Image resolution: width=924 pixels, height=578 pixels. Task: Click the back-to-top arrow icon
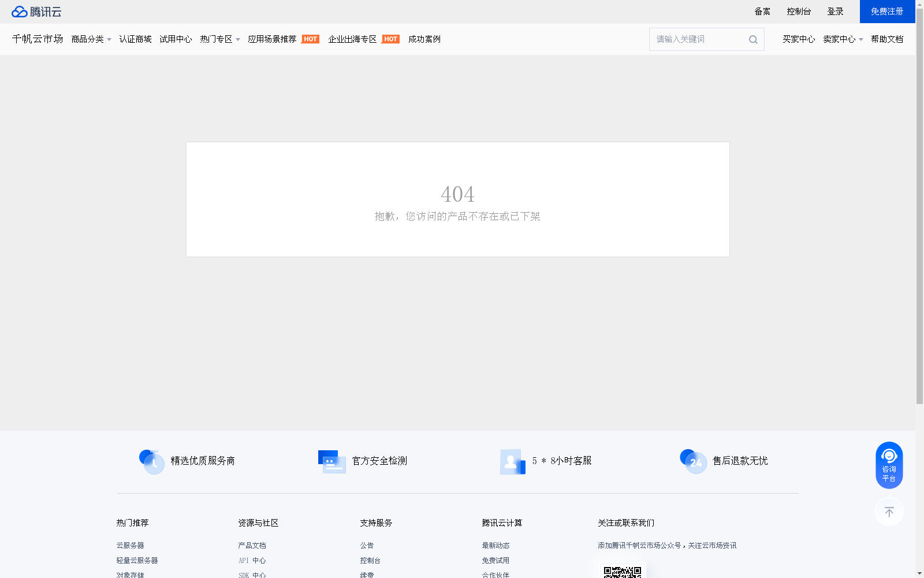coord(889,512)
